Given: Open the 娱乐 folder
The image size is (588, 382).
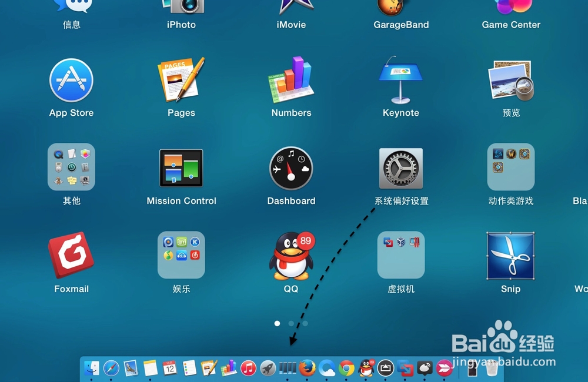Looking at the screenshot, I should [x=181, y=255].
